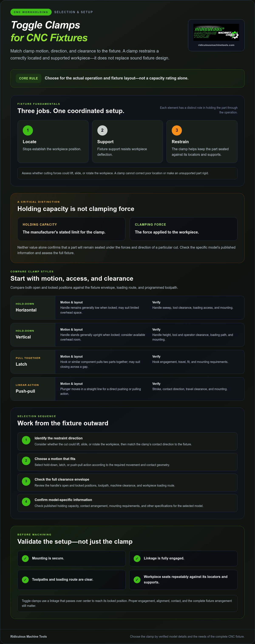Toggle the Linkage is fully engaged checkmark
Viewport: 255px width, 644px height.
pos(137,559)
